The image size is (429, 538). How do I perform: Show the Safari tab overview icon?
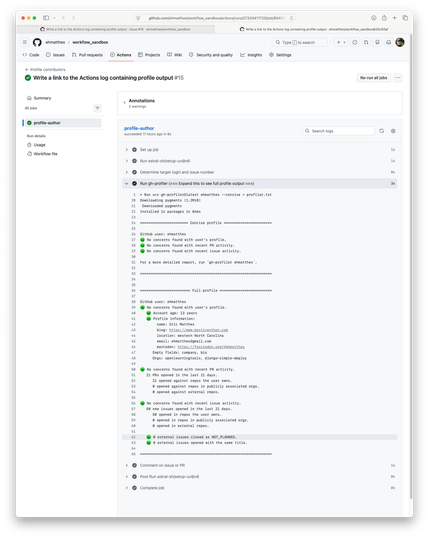point(405,17)
